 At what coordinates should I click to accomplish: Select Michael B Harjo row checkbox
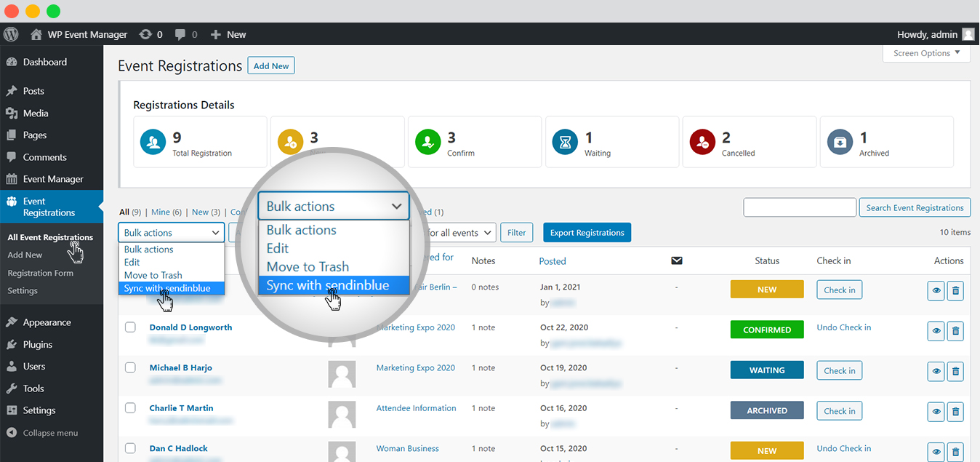pos(130,367)
